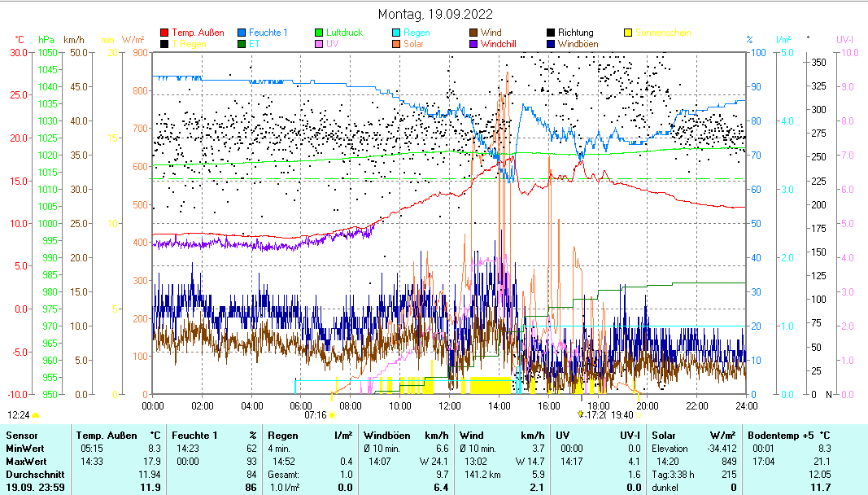The height and width of the screenshot is (495, 868).
Task: Select the brown Wind legend marker
Action: tap(474, 33)
